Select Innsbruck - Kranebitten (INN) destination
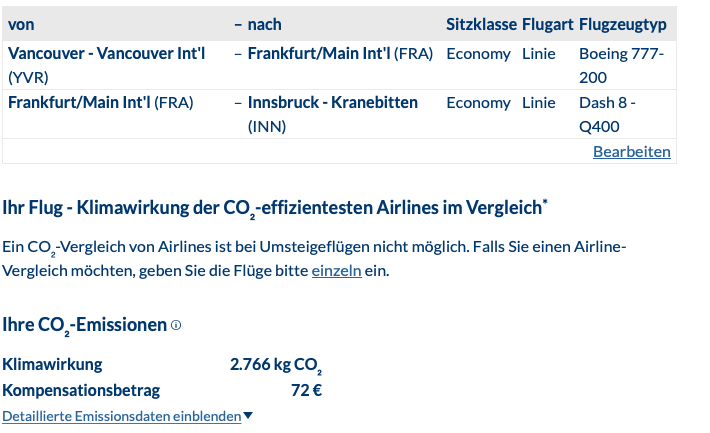The height and width of the screenshot is (433, 710). pos(332,114)
